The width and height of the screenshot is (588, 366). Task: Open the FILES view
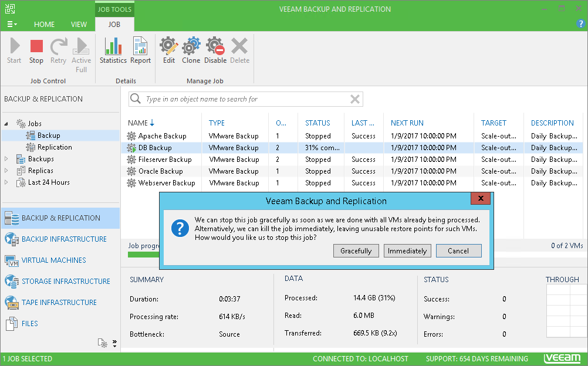[x=60, y=323]
